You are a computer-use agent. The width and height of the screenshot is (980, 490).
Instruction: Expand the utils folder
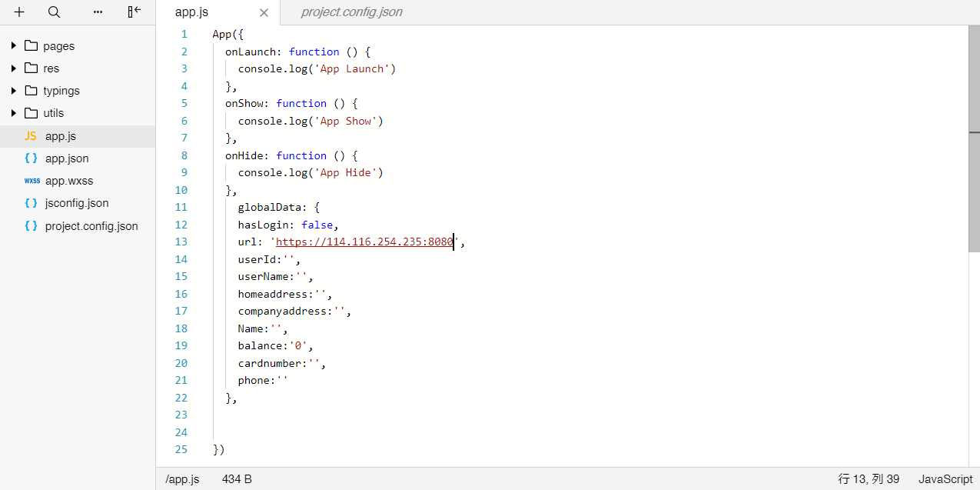(14, 113)
